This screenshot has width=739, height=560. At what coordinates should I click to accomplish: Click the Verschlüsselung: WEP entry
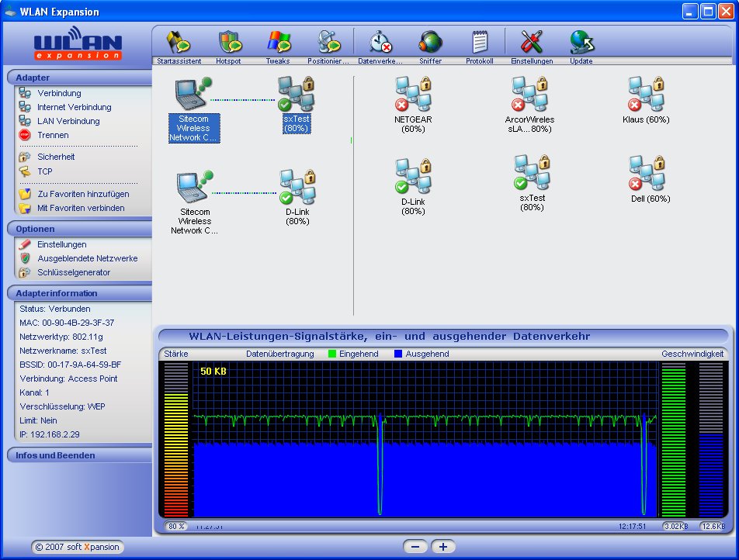coord(62,407)
